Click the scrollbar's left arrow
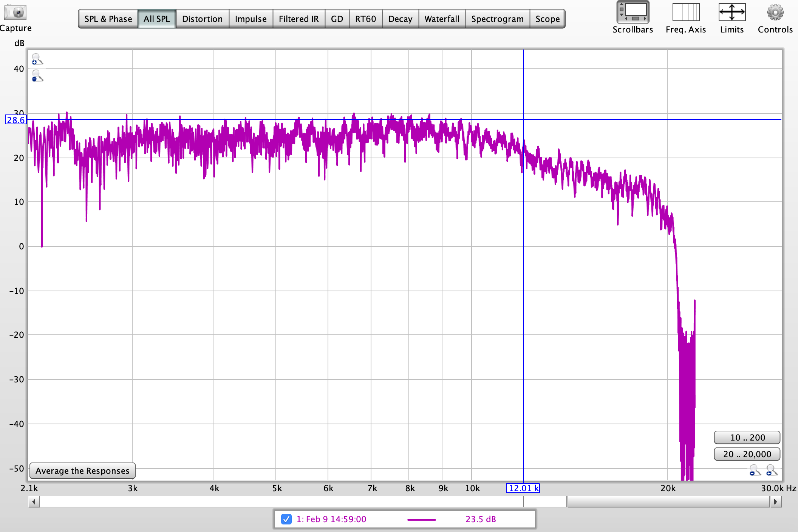Screen dimensions: 798x532 click(x=34, y=502)
